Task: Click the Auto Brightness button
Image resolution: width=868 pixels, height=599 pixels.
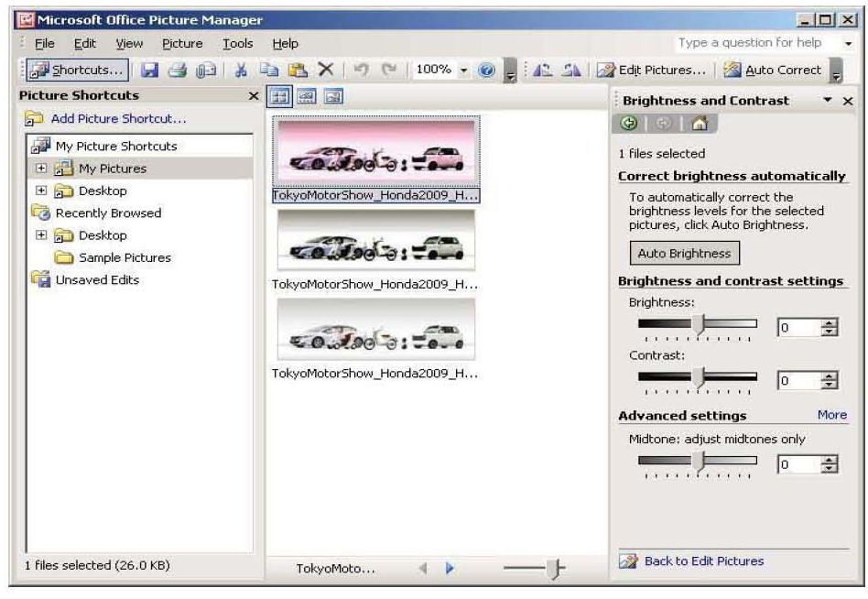Action: pos(684,253)
